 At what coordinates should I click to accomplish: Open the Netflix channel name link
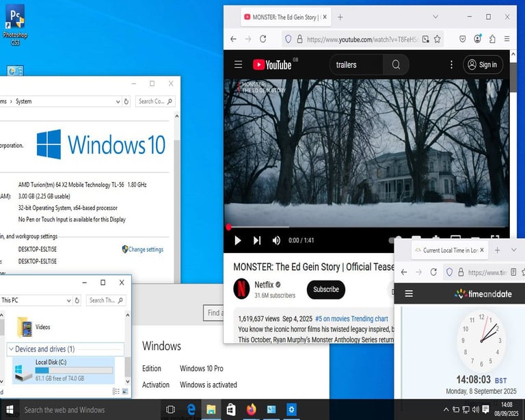[264, 285]
